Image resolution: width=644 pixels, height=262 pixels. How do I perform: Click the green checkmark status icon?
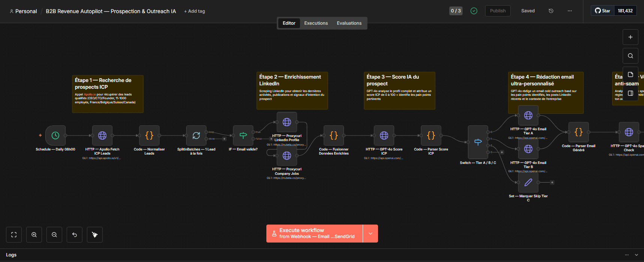point(474,11)
